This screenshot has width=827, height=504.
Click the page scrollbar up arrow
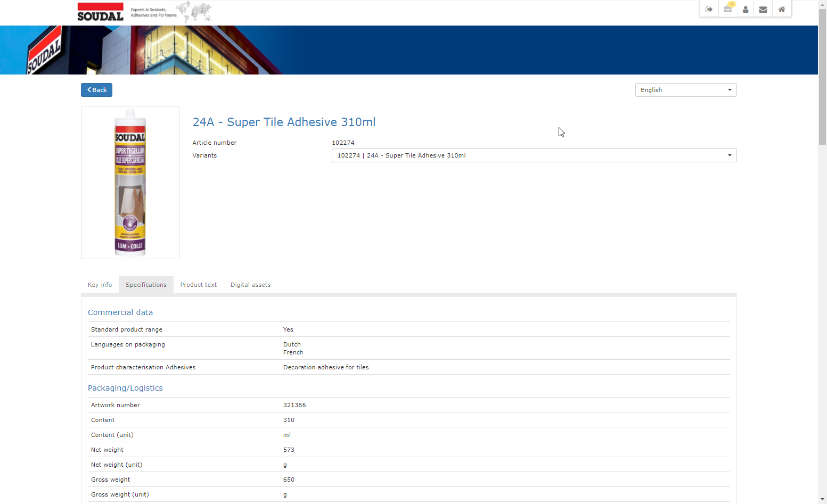822,3
